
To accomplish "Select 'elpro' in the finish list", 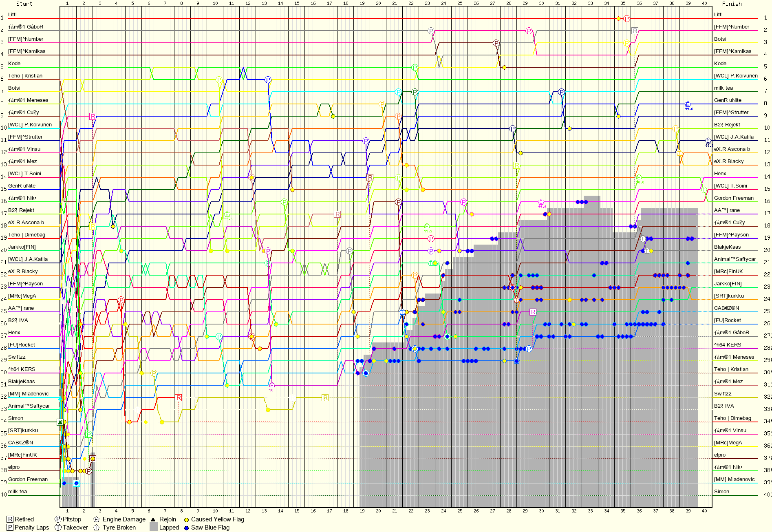I will (x=720, y=455).
